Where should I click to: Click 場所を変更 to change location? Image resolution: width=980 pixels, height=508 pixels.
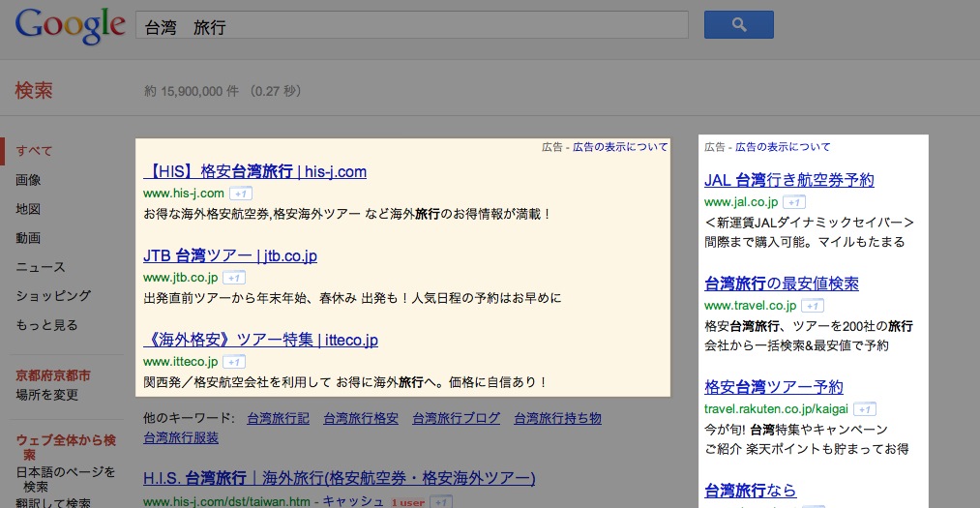46,395
